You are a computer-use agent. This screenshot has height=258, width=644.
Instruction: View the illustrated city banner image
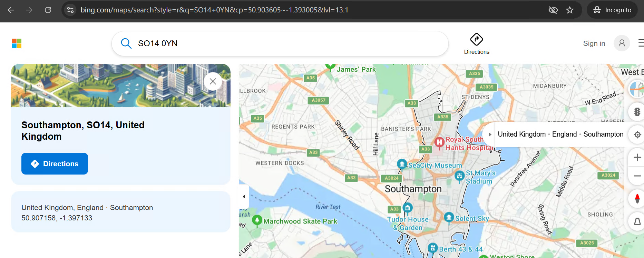(x=121, y=86)
